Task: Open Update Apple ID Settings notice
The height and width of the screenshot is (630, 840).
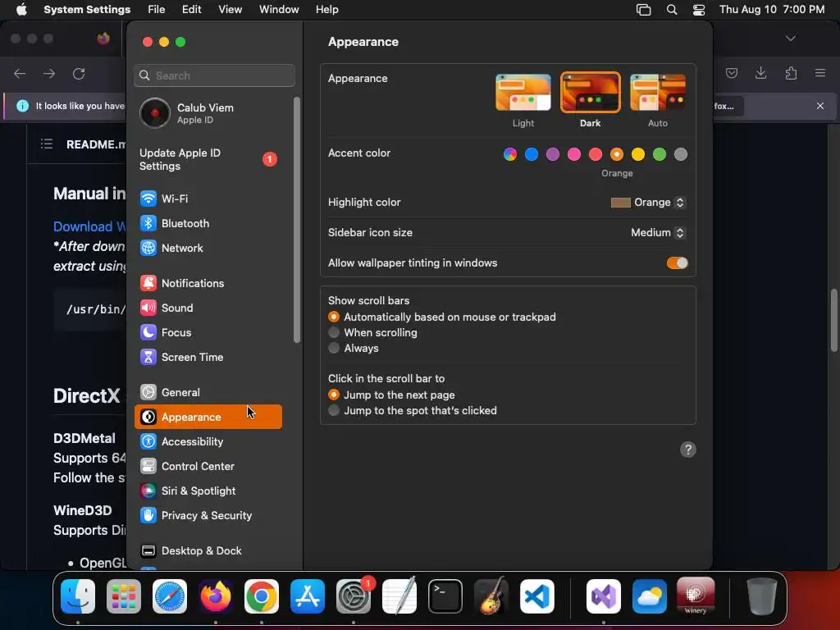Action: [x=208, y=160]
